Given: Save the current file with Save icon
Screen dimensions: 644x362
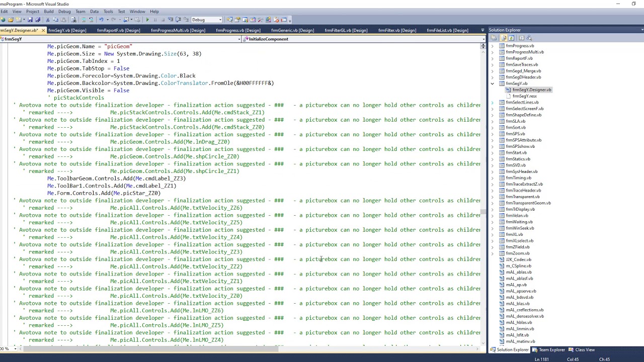Looking at the screenshot, I should [30, 20].
